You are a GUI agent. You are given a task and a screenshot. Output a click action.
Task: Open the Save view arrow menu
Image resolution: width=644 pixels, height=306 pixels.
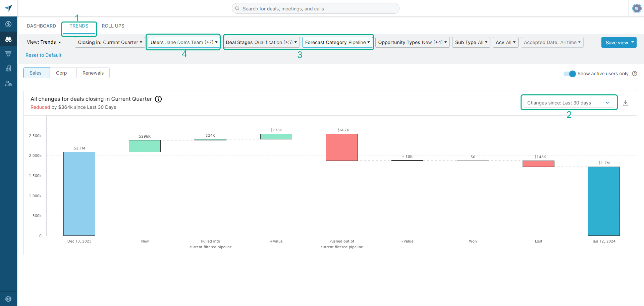[x=633, y=42]
